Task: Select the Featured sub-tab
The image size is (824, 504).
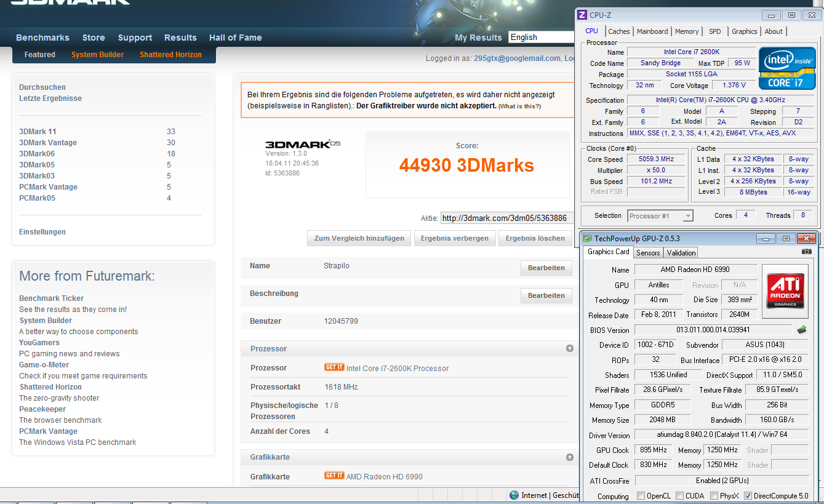Action: click(x=40, y=55)
